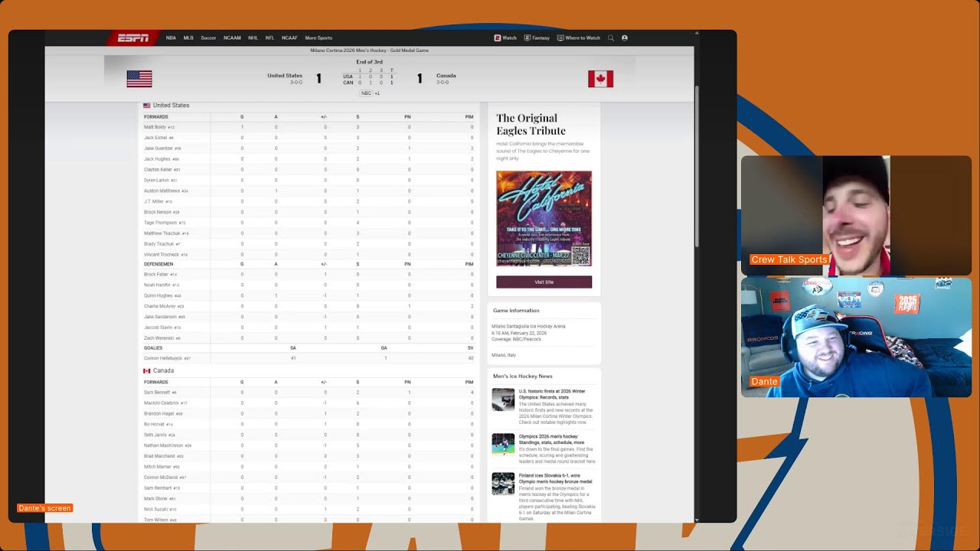Select Dante's webcam video tile
Viewport: 980px width, 551px height.
point(856,337)
